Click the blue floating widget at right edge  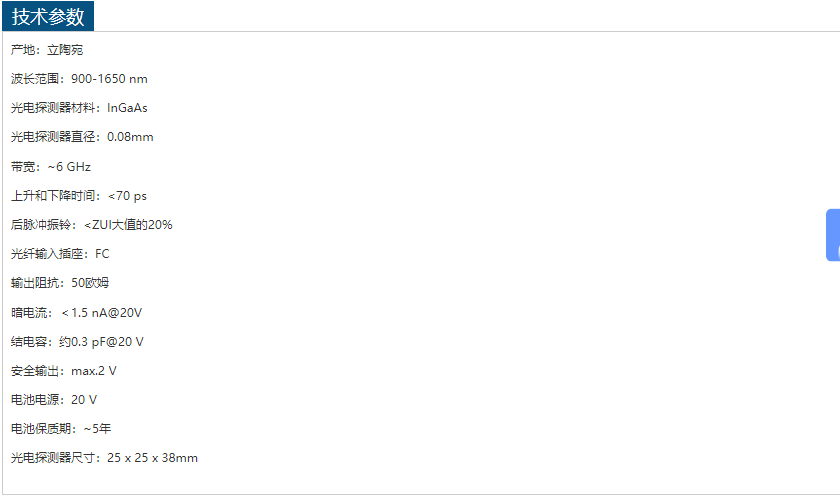(x=833, y=235)
